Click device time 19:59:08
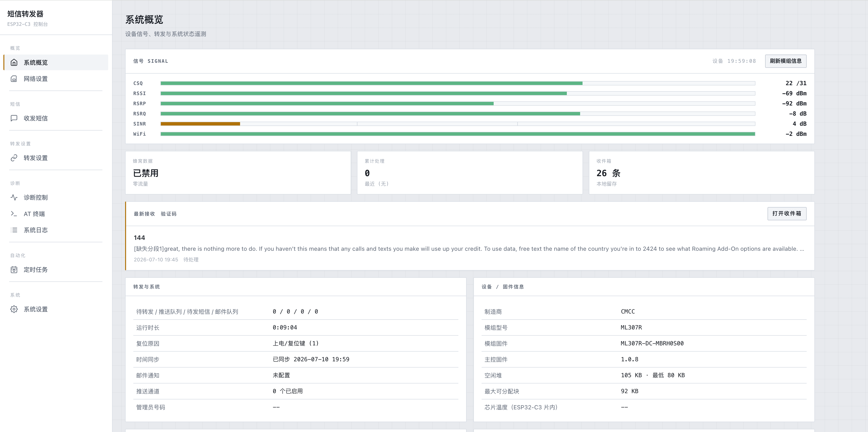 pos(741,61)
